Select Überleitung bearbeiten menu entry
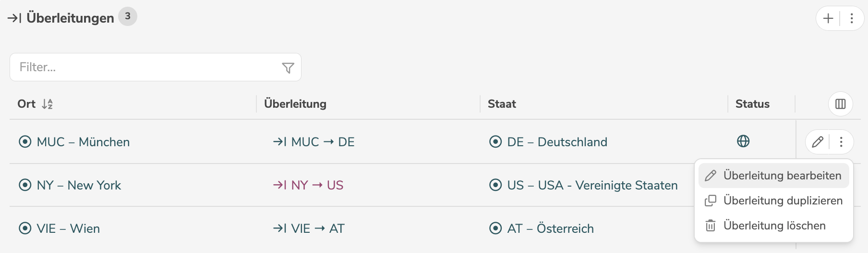This screenshot has height=253, width=868. [774, 176]
